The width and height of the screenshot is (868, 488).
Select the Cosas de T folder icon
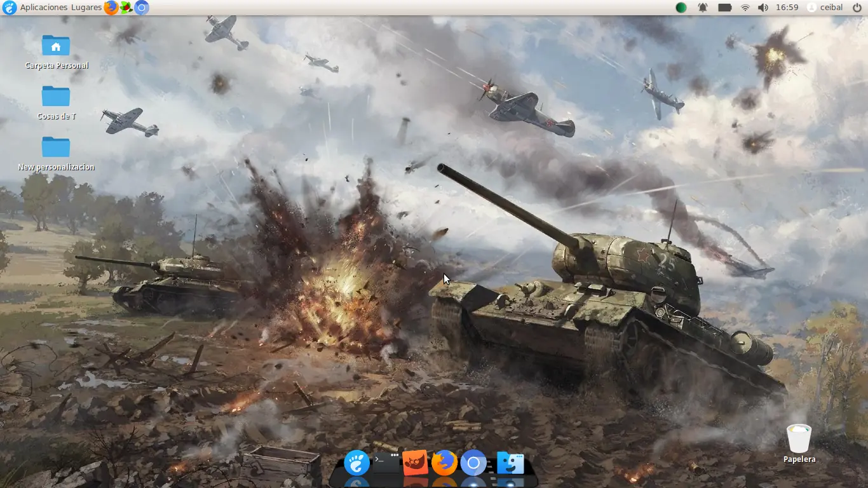click(x=56, y=97)
